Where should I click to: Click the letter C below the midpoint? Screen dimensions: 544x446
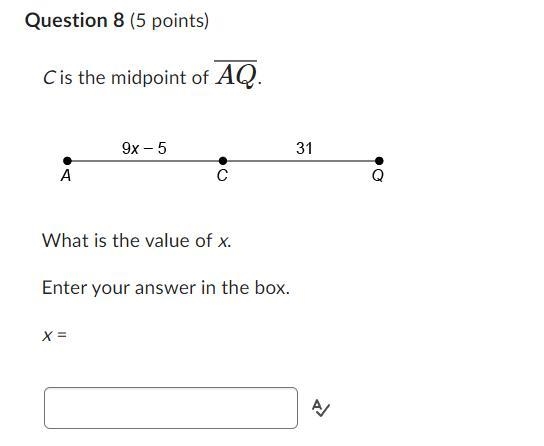tap(222, 176)
